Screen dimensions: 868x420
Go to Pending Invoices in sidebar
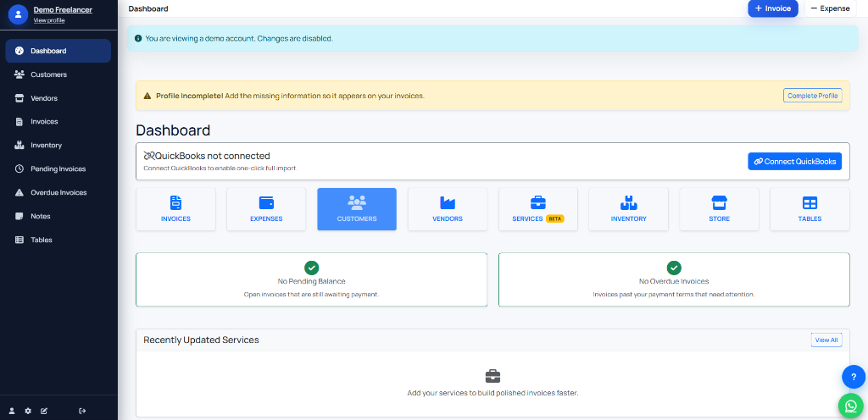point(58,169)
